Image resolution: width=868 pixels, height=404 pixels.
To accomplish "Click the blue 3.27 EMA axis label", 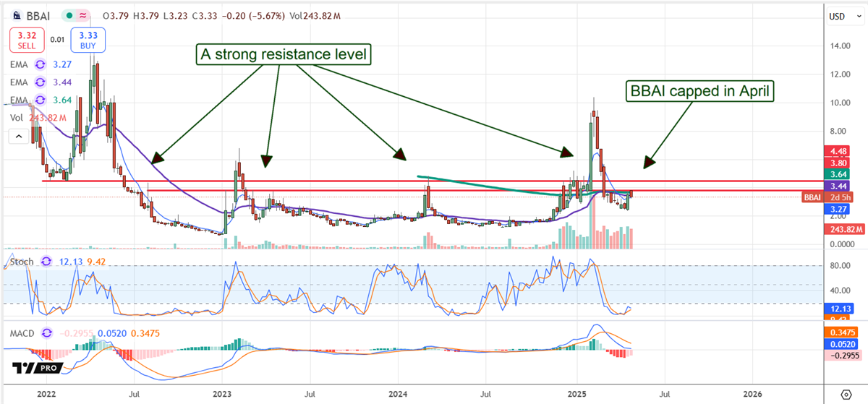I will point(835,208).
